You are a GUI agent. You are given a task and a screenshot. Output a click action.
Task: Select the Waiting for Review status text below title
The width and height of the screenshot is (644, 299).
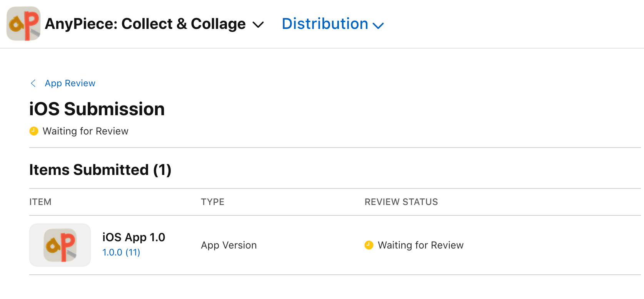pos(85,131)
